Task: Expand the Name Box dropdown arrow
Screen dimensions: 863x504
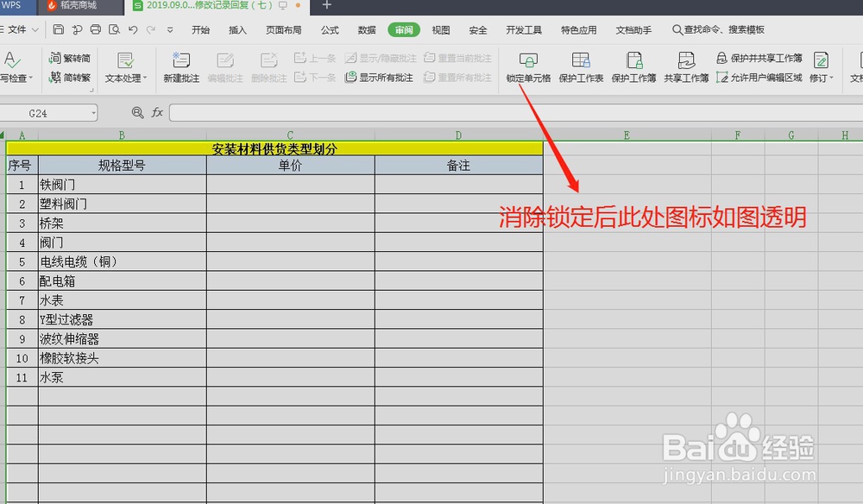Action: pos(93,113)
